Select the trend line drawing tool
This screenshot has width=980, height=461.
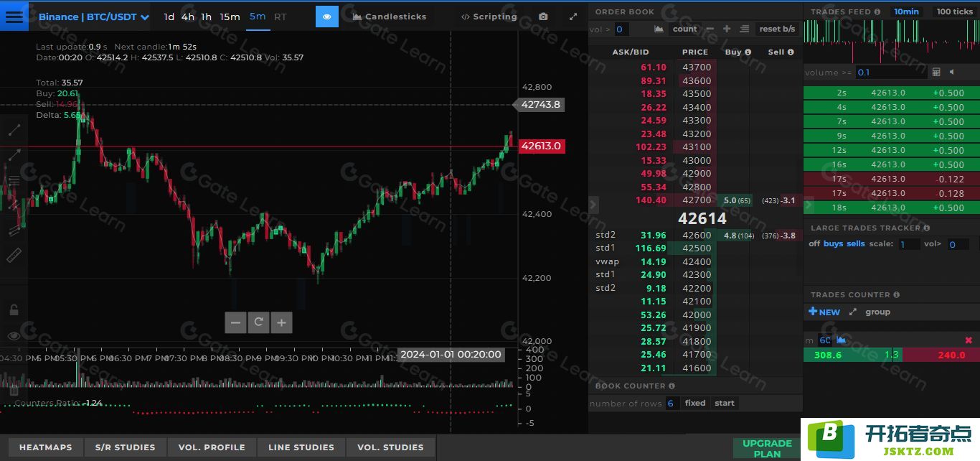click(14, 130)
